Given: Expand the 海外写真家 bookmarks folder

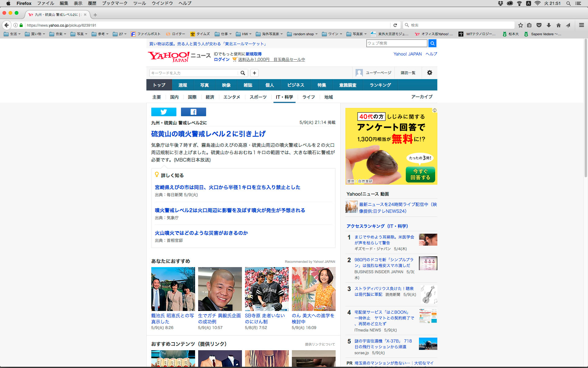Looking at the screenshot, I should 269,34.
